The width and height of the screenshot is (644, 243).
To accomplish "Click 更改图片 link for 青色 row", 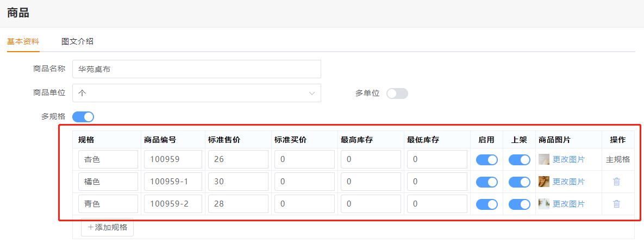I will (568, 204).
